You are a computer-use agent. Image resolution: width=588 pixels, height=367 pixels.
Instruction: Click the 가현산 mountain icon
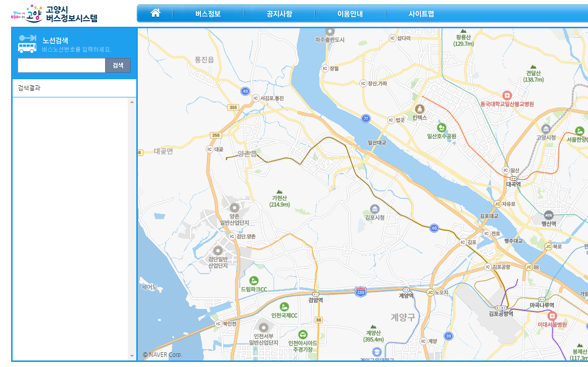(x=280, y=192)
